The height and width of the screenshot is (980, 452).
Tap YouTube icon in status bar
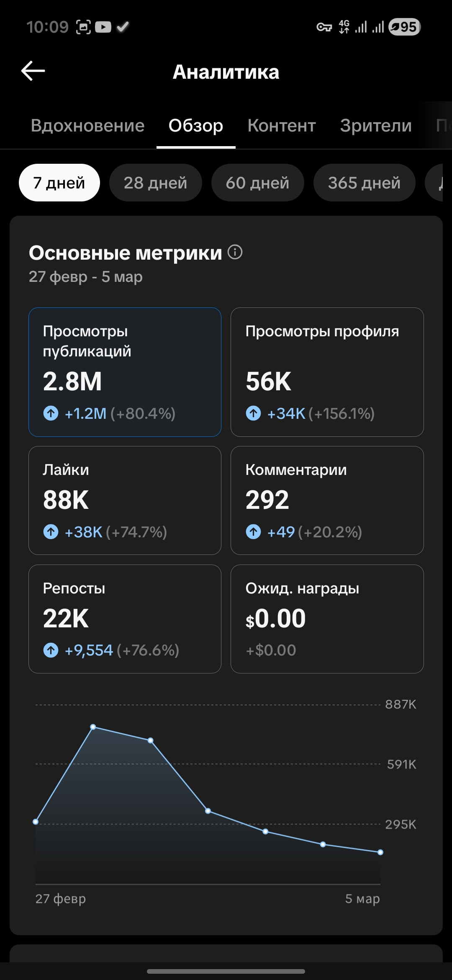click(x=103, y=27)
